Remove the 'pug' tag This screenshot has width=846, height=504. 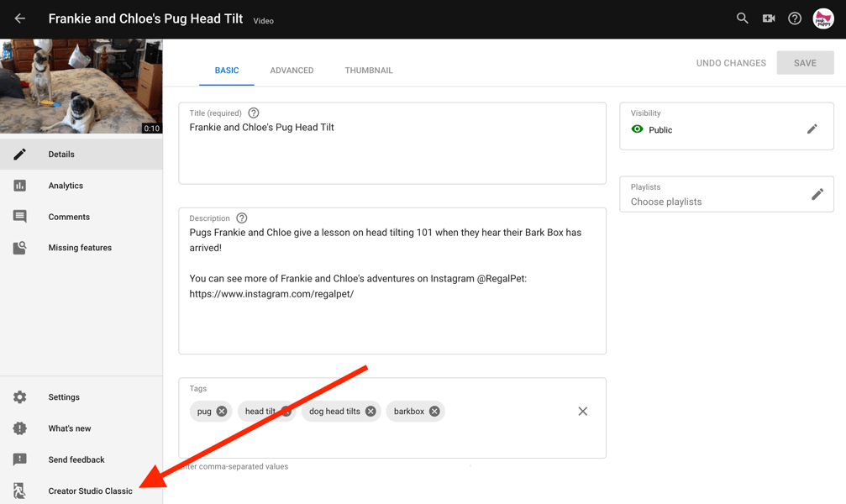222,412
